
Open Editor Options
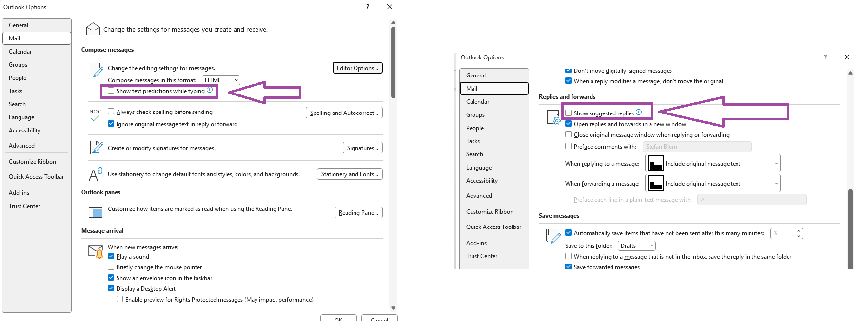(357, 68)
